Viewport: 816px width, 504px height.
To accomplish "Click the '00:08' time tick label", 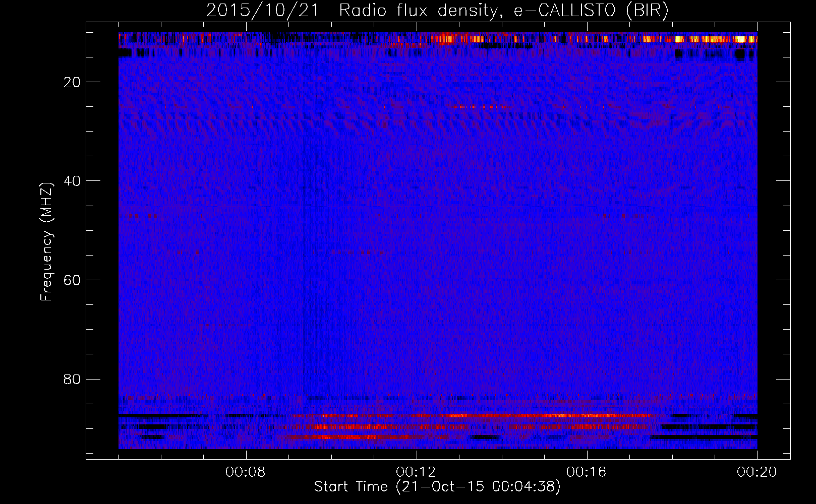I will click(x=246, y=472).
